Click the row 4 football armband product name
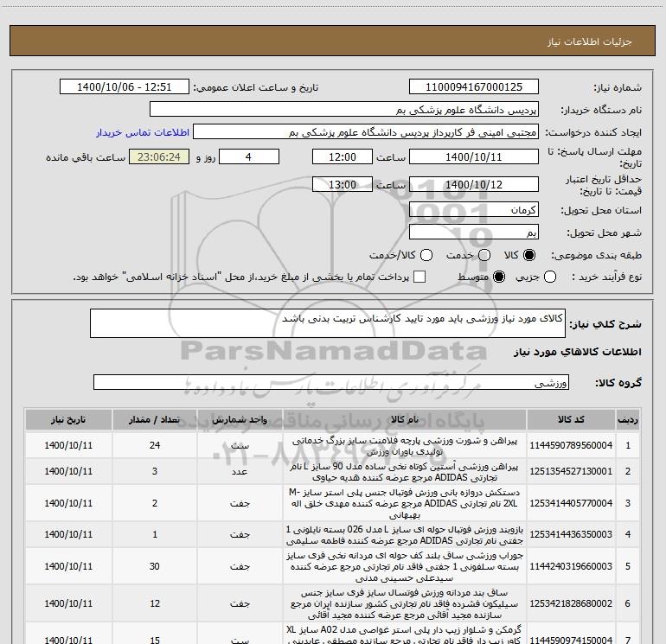The image size is (666, 644). (405, 535)
